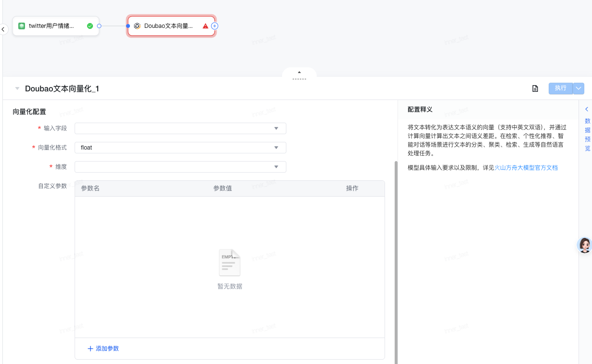Expand the 数据预览 side panel chevron
592x364 pixels.
click(x=587, y=109)
